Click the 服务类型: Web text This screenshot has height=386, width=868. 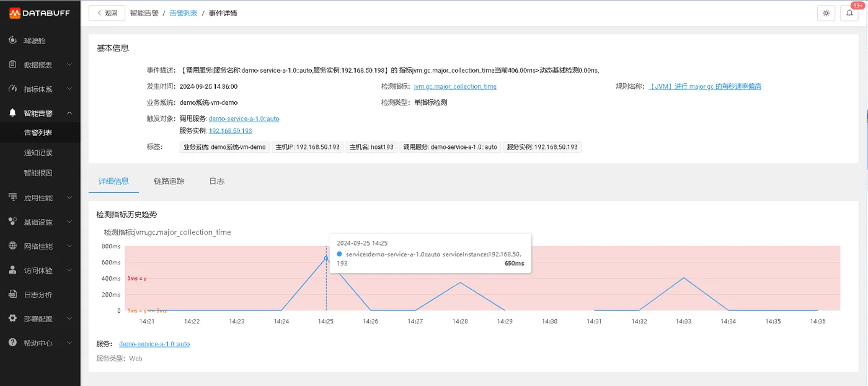coord(120,359)
